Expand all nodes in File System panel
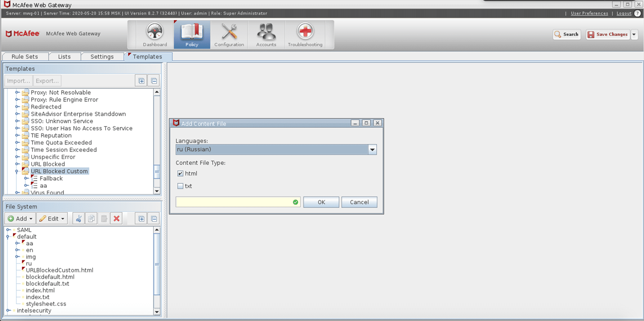This screenshot has width=644, height=321. [x=141, y=219]
